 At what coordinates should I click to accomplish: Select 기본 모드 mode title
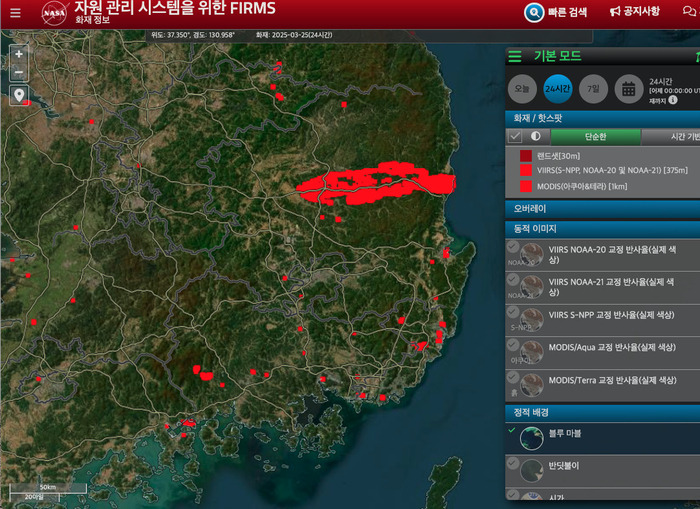coord(558,56)
